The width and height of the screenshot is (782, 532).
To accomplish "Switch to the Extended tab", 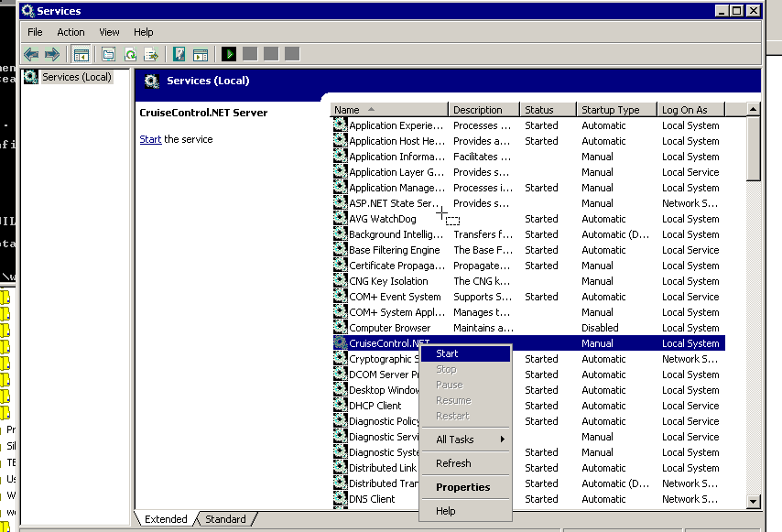I will coord(166,519).
